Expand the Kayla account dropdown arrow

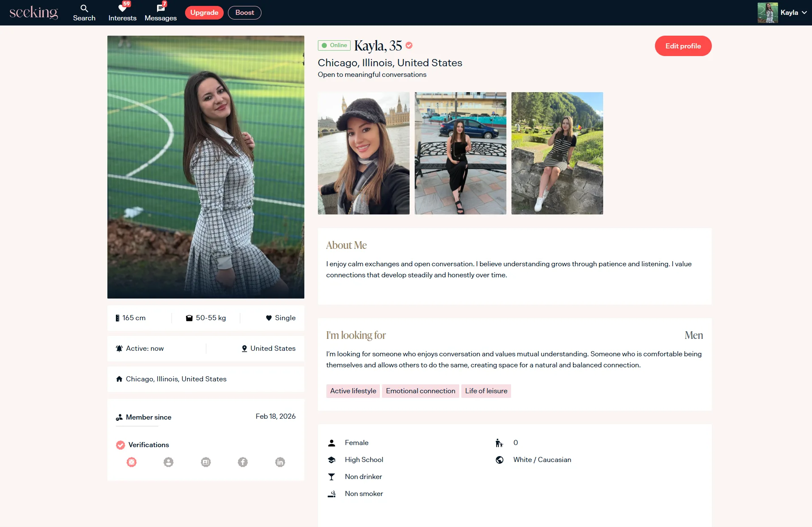coord(804,13)
